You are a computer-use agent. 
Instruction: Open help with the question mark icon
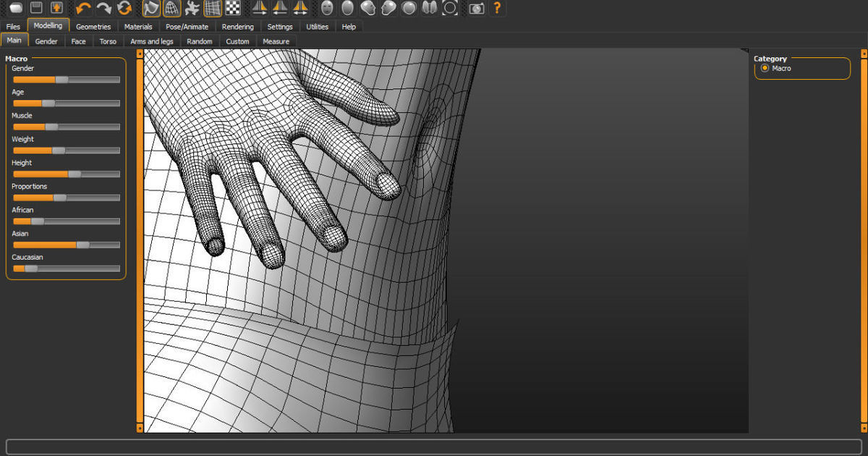click(x=497, y=9)
